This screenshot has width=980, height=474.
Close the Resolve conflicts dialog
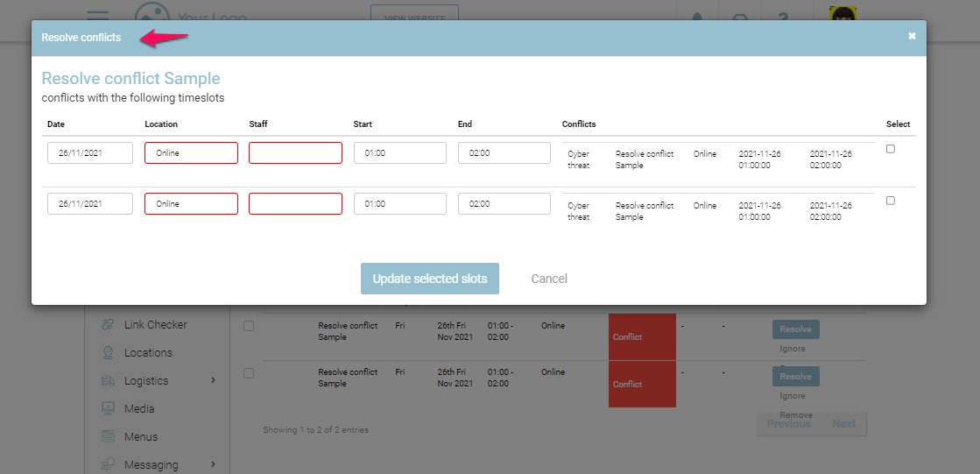tap(912, 36)
